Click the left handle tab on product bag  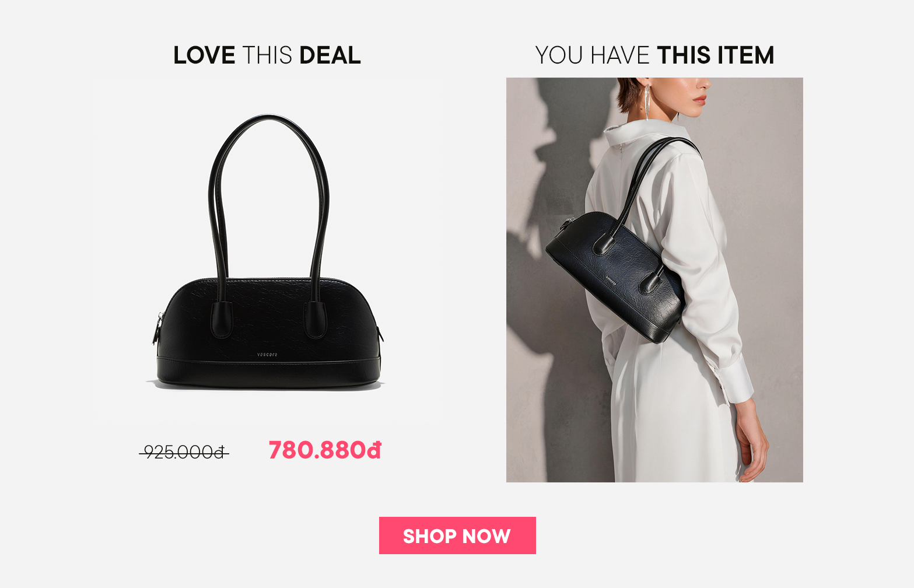pyautogui.click(x=221, y=320)
